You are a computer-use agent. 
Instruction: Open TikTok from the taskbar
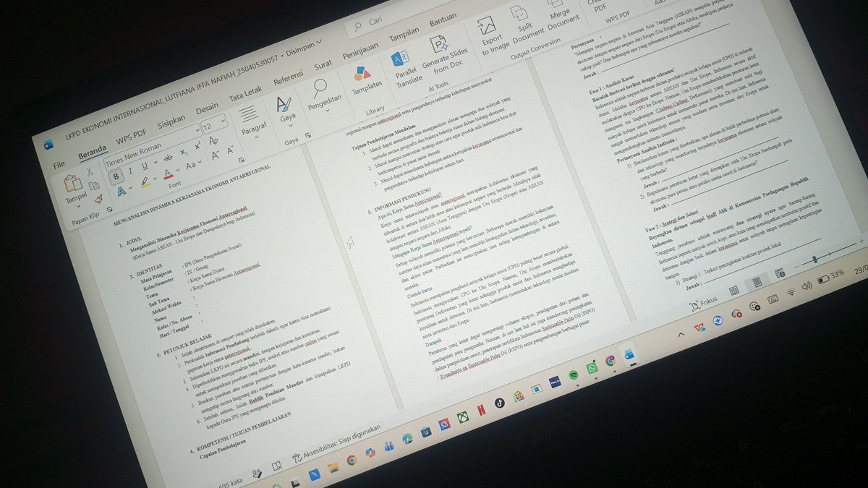coord(499,402)
